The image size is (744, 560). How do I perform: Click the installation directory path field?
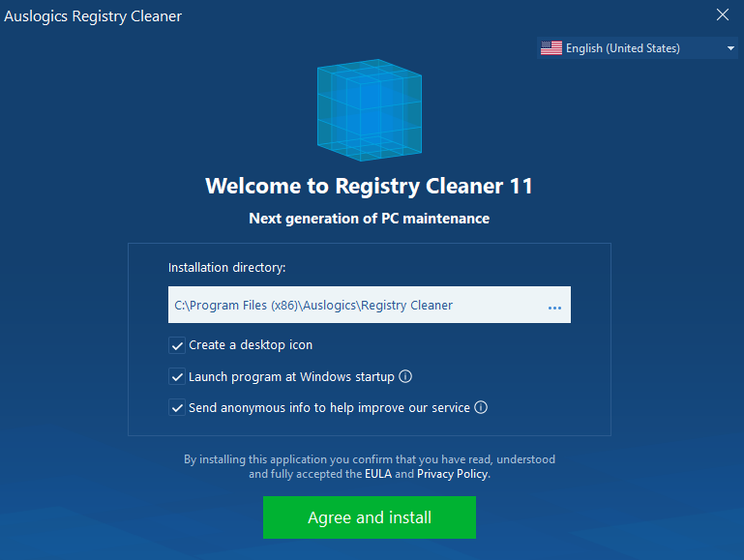tap(370, 305)
